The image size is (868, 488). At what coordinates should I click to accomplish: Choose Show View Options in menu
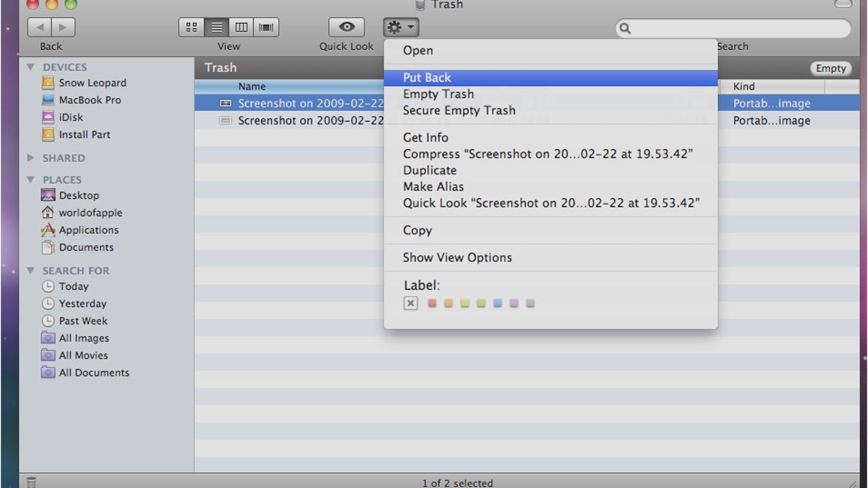coord(457,257)
